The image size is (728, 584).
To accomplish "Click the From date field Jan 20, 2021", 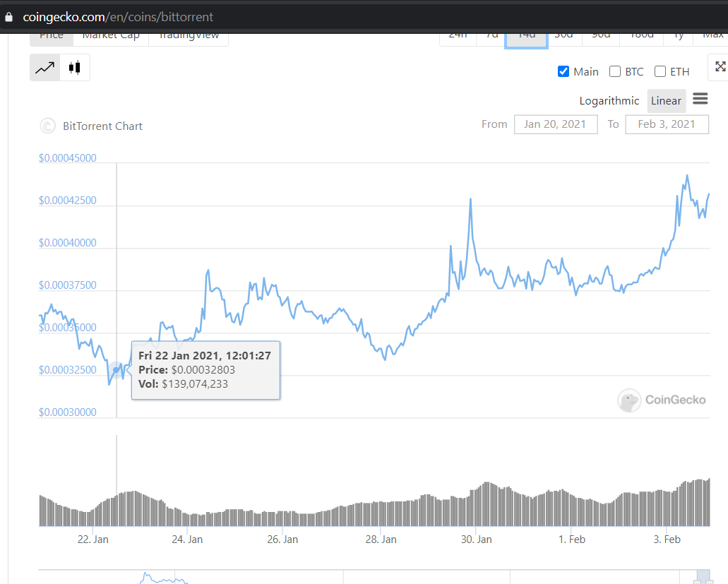I will [556, 124].
